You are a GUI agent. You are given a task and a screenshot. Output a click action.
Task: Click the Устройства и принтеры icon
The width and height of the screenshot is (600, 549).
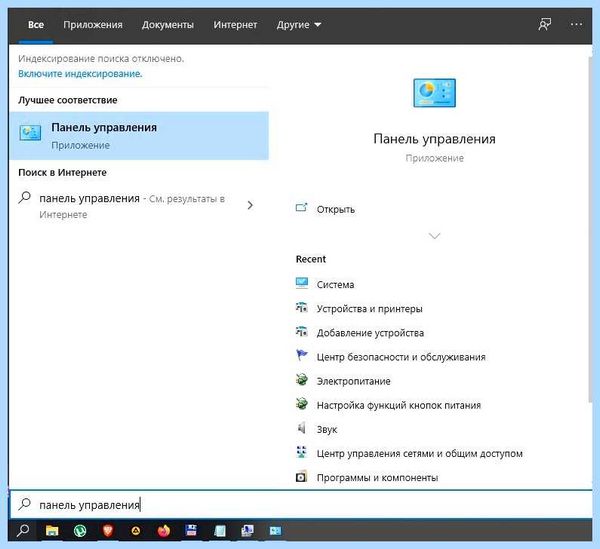[x=302, y=307]
